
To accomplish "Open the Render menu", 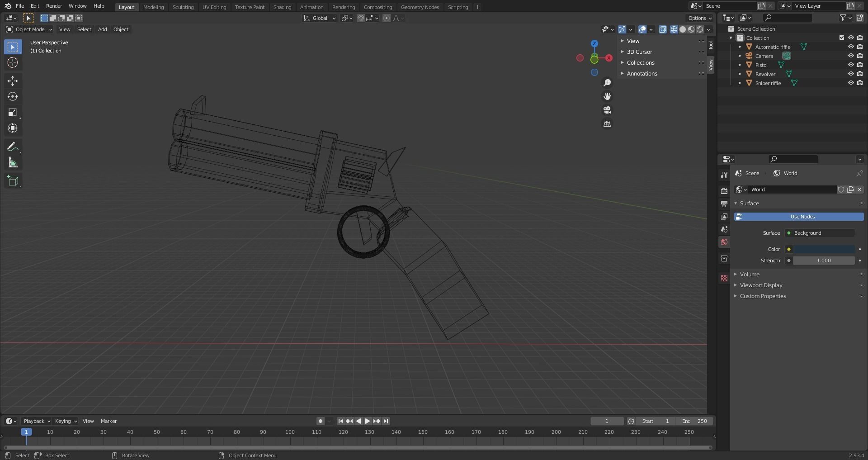I will (x=54, y=6).
